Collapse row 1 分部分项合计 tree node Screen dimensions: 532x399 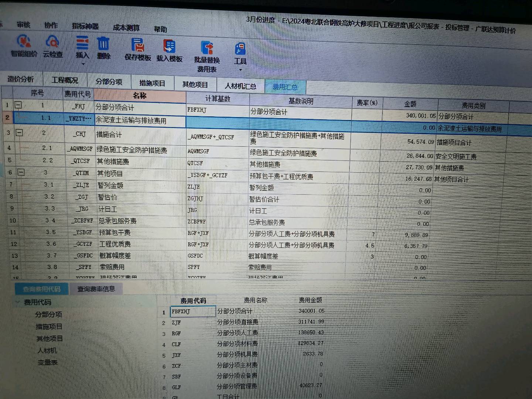[x=18, y=105]
